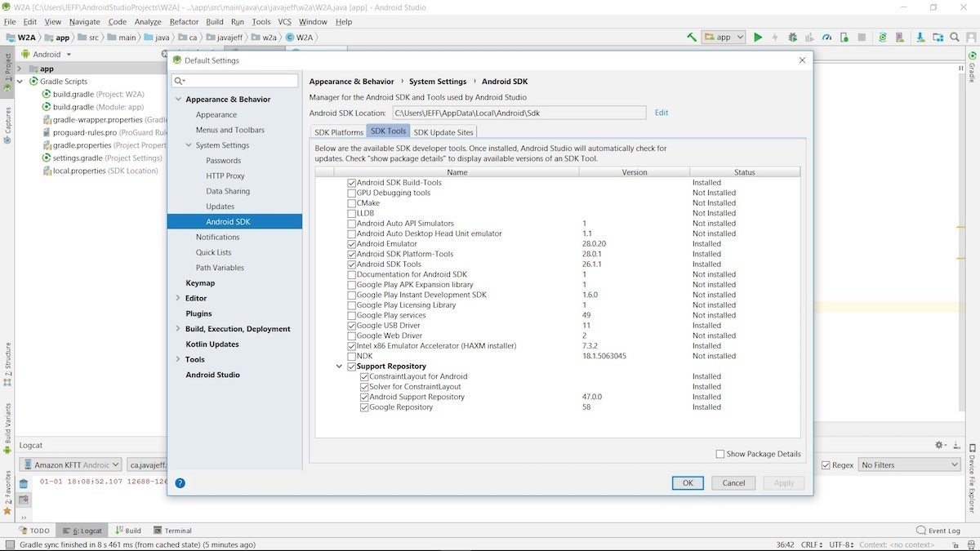Click the Search Everywhere magnifier icon
The image size is (980, 551).
tap(954, 37)
